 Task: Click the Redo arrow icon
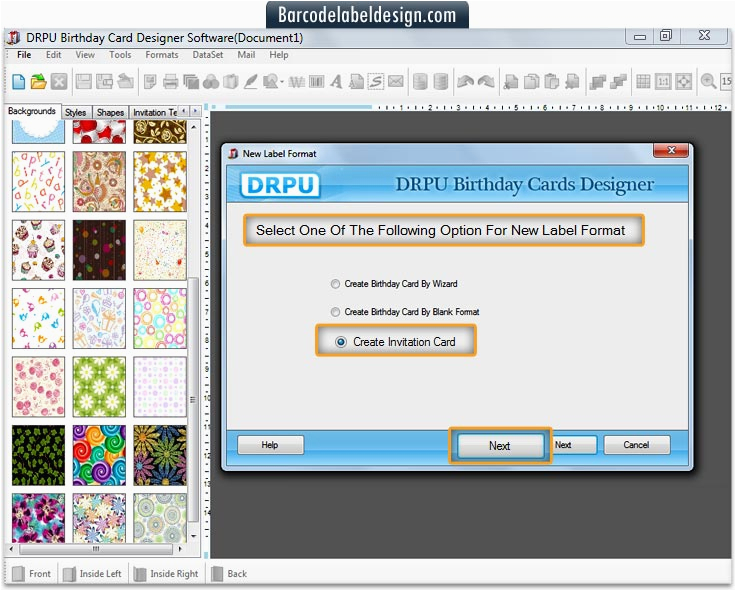[x=486, y=82]
